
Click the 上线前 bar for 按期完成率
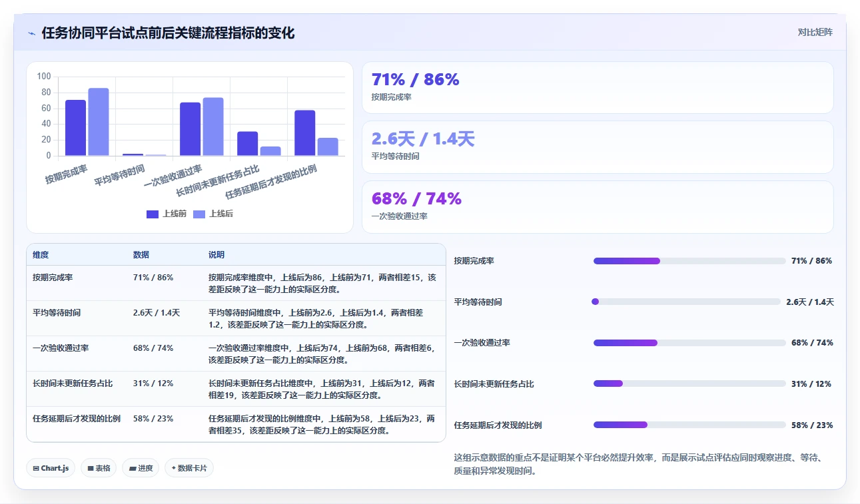76,128
